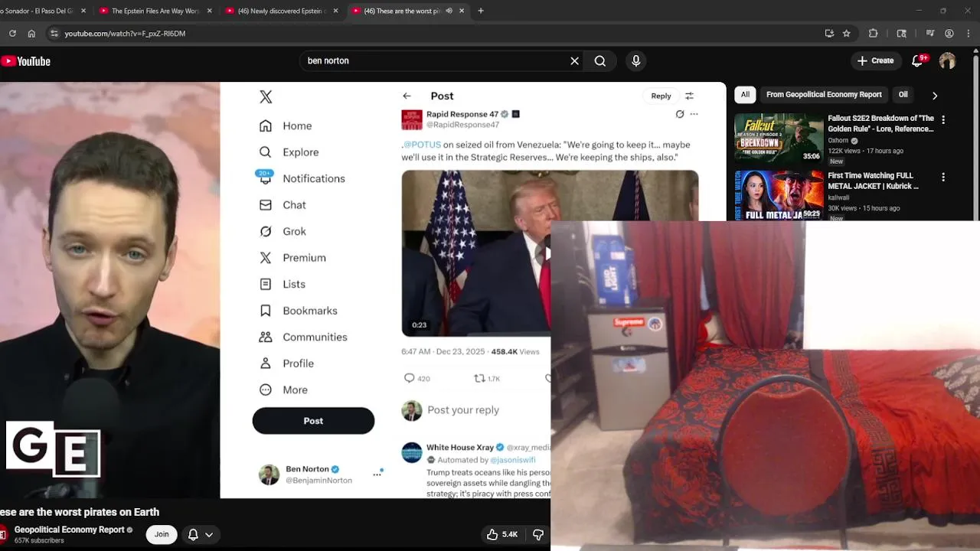Click the 'ese are the worst pirates on Earth' title
The width and height of the screenshot is (980, 551).
[80, 512]
